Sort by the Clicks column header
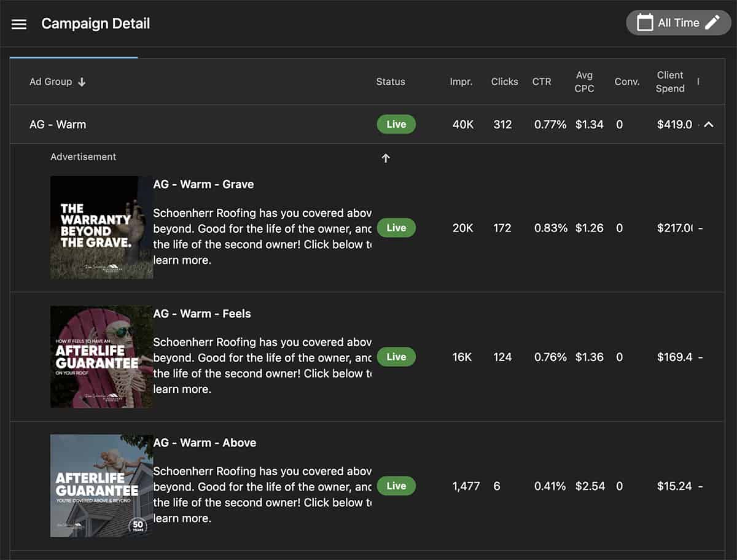Viewport: 737px width, 560px height. click(504, 82)
